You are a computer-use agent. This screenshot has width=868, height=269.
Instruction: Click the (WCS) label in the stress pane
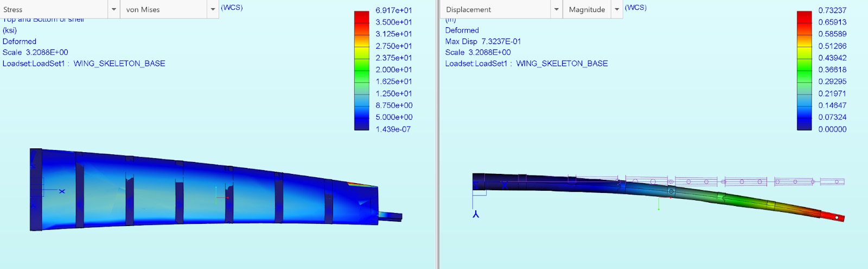click(x=232, y=8)
